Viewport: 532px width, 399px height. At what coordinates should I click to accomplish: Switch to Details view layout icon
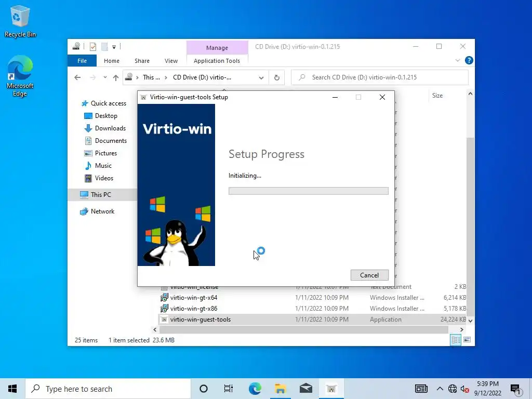click(x=456, y=340)
